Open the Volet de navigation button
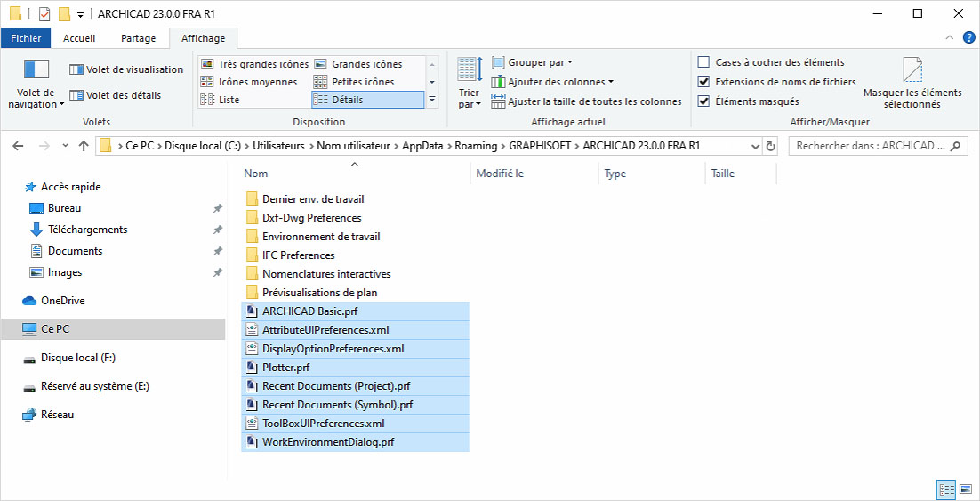980x501 pixels. tap(36, 84)
